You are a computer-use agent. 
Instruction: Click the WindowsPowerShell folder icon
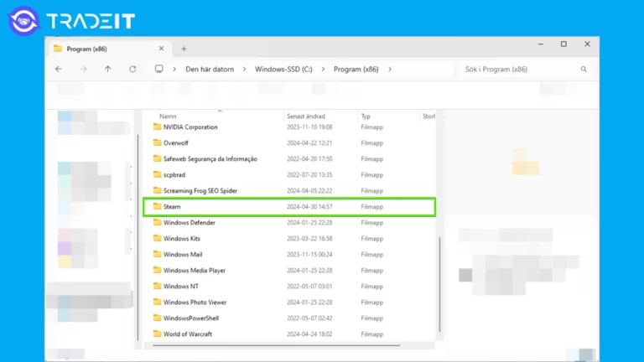(x=158, y=318)
